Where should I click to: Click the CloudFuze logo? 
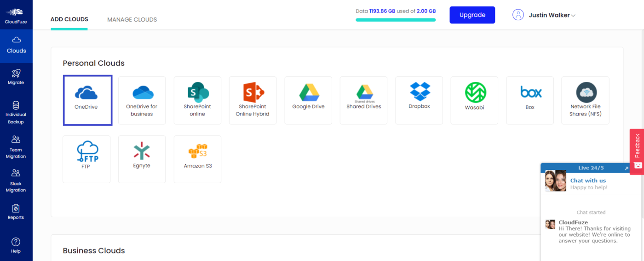pyautogui.click(x=16, y=15)
